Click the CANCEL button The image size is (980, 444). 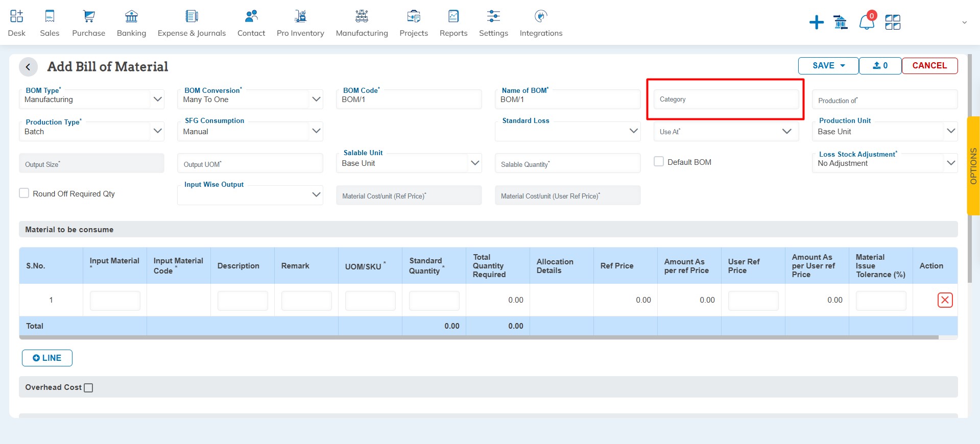coord(929,66)
